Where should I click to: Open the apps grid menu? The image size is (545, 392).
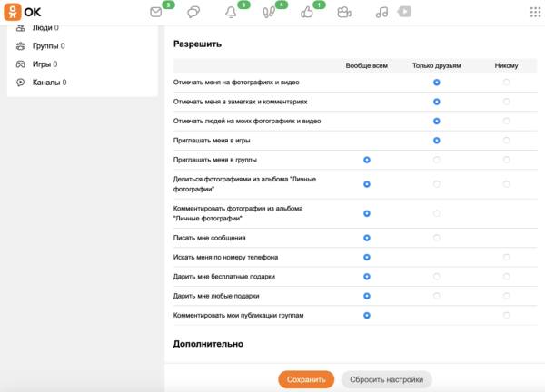(x=534, y=12)
